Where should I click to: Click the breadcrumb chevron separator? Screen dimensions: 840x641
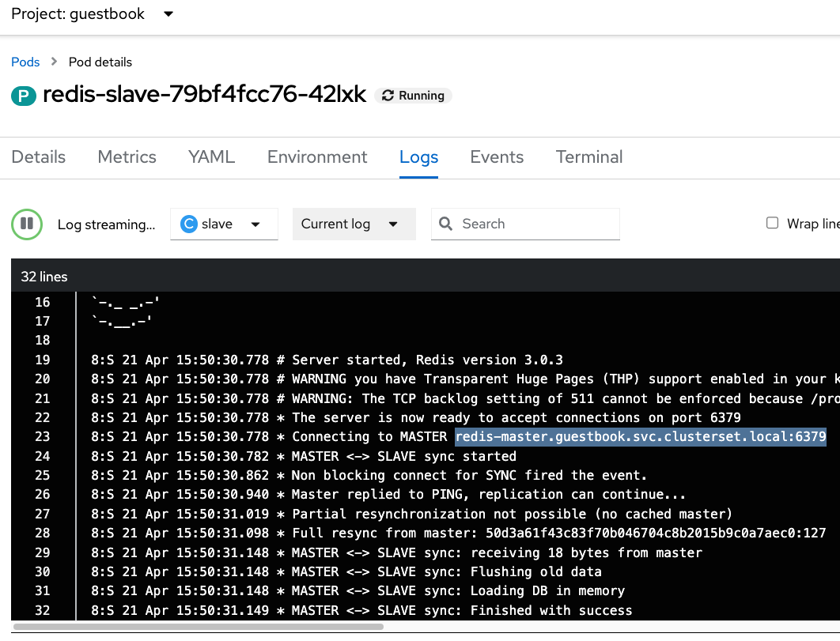55,62
